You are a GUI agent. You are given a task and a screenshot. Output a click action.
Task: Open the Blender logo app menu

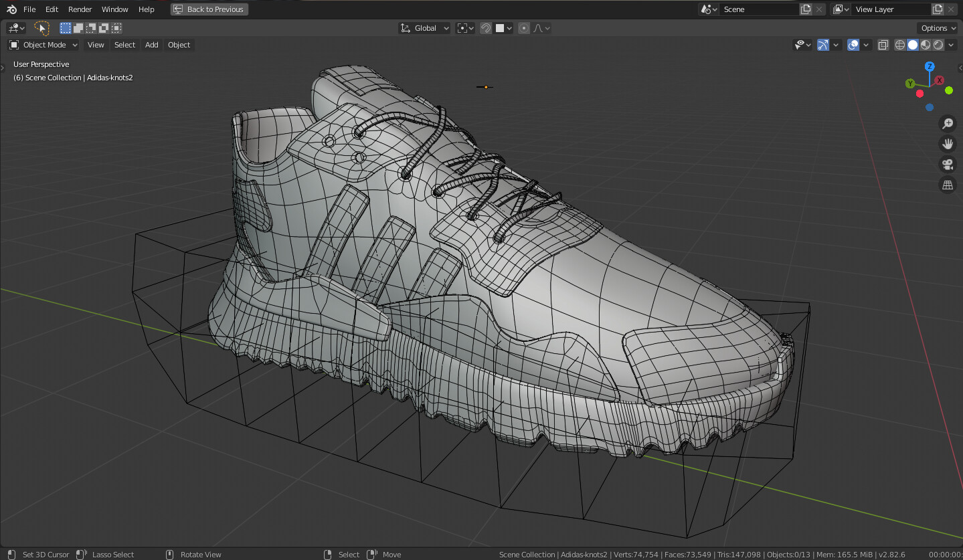[x=11, y=9]
